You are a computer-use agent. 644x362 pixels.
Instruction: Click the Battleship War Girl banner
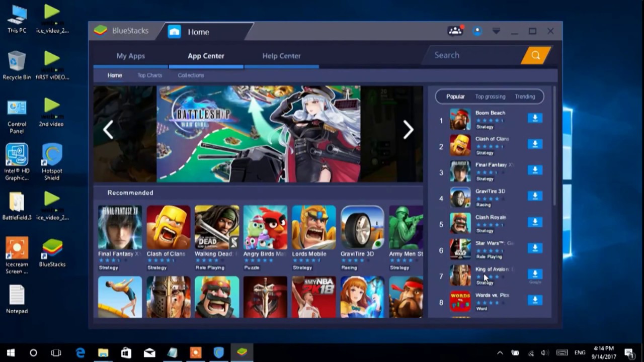259,134
